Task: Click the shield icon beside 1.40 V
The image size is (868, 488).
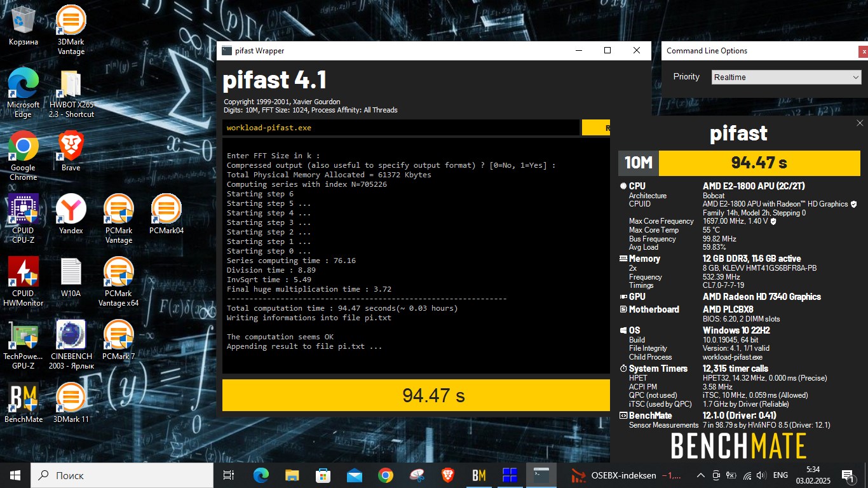Action: pos(773,221)
